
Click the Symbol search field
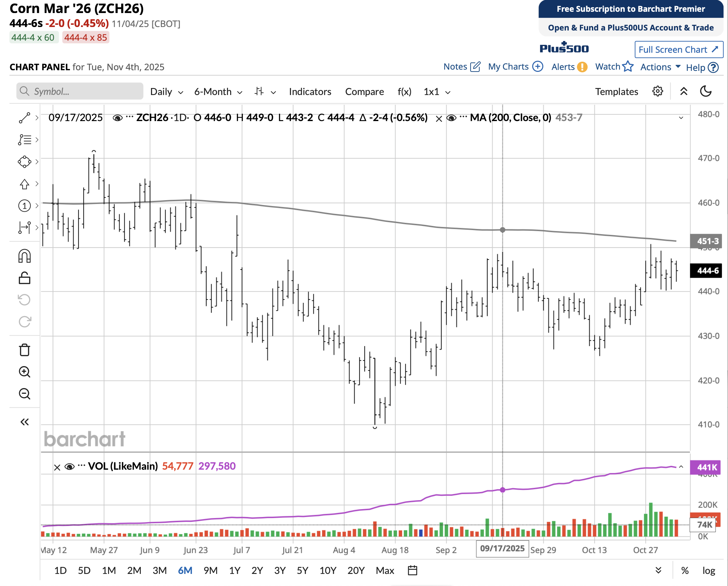tap(80, 92)
